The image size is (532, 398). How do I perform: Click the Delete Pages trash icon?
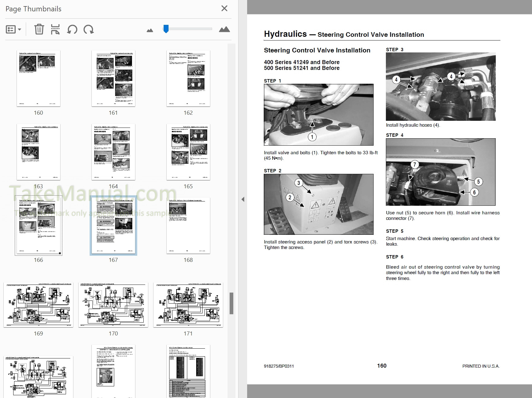39,29
